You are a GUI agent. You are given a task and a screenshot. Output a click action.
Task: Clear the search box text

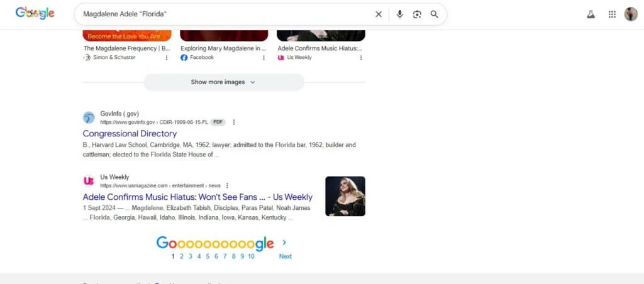click(x=379, y=14)
